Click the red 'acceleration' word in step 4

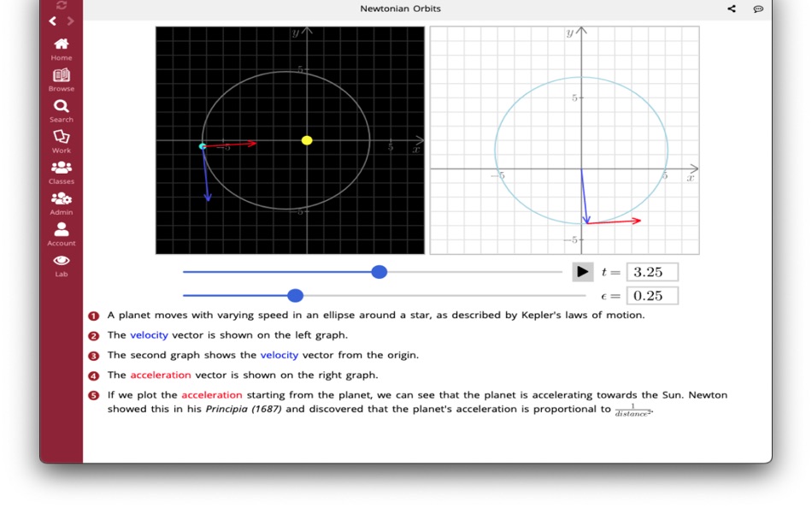[x=161, y=375]
